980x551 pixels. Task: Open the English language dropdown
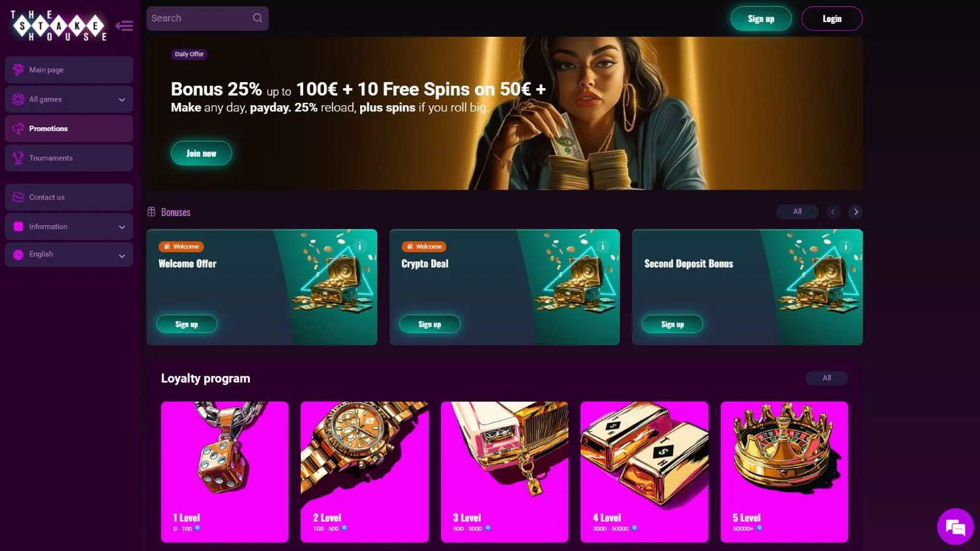[69, 254]
